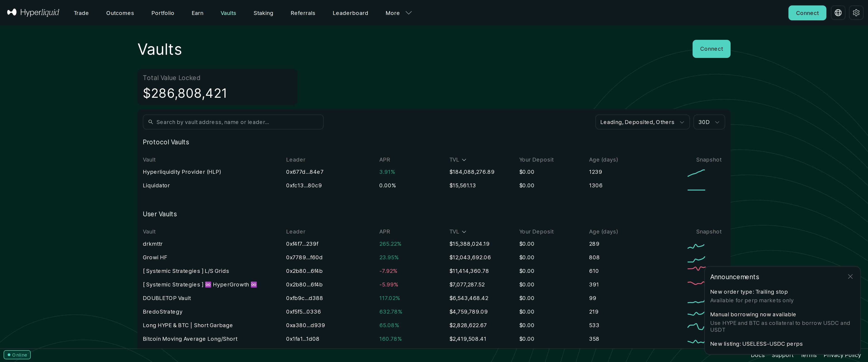Open Hyperliquidity Provider (HLP) vault
868x362 pixels.
pyautogui.click(x=182, y=172)
